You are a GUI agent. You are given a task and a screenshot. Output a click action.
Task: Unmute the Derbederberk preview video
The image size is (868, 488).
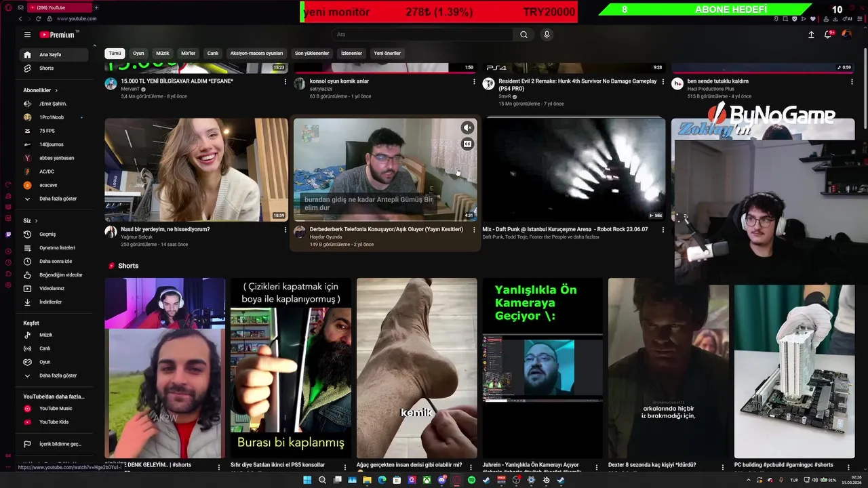click(x=467, y=127)
